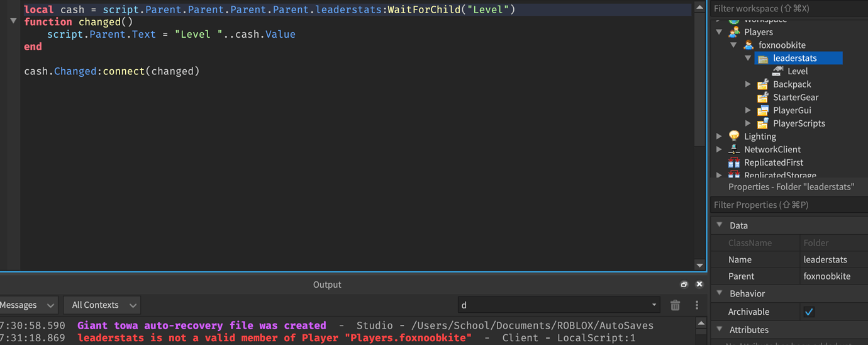Clear output with trash icon
The image size is (868, 345).
tap(676, 305)
